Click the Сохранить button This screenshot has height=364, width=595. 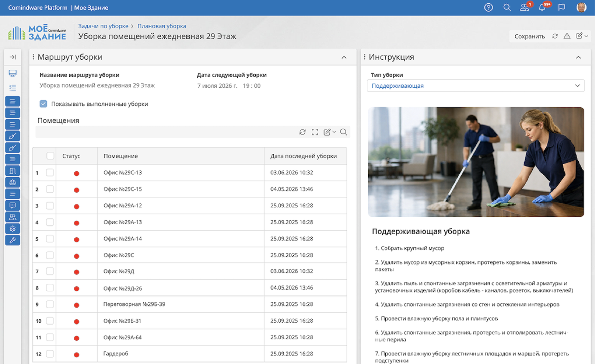click(x=529, y=36)
